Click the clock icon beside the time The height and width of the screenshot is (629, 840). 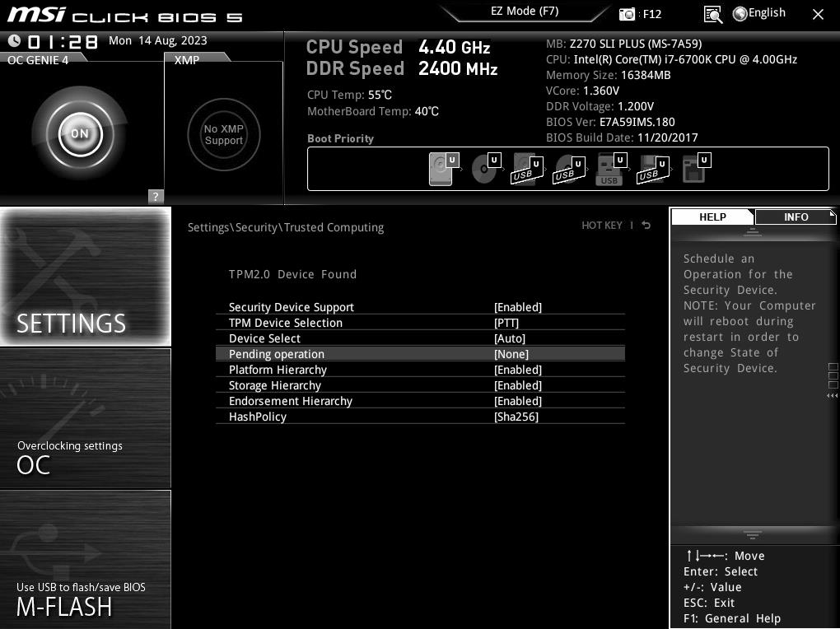point(15,40)
